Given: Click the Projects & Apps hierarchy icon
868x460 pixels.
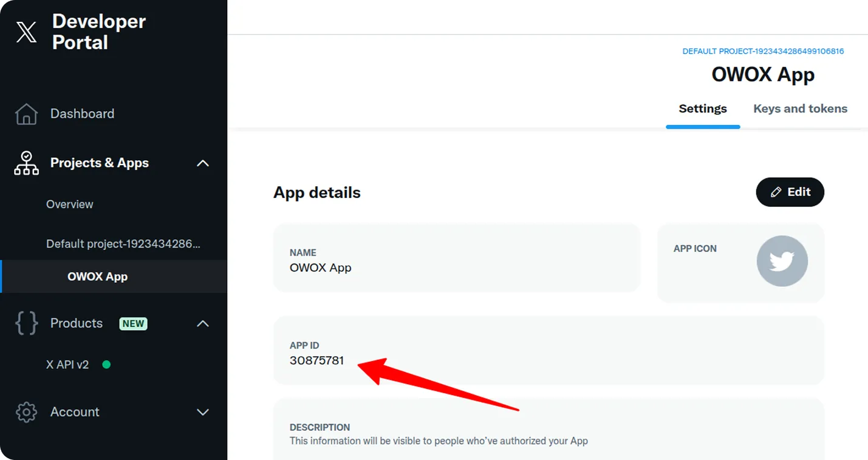Looking at the screenshot, I should pyautogui.click(x=26, y=163).
